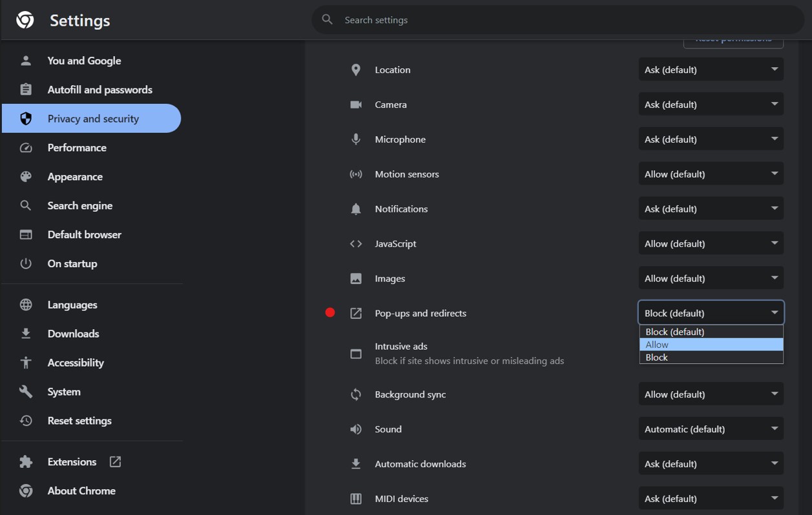Image resolution: width=812 pixels, height=515 pixels.
Task: Open the Automatic downloads dropdown
Action: (711, 464)
